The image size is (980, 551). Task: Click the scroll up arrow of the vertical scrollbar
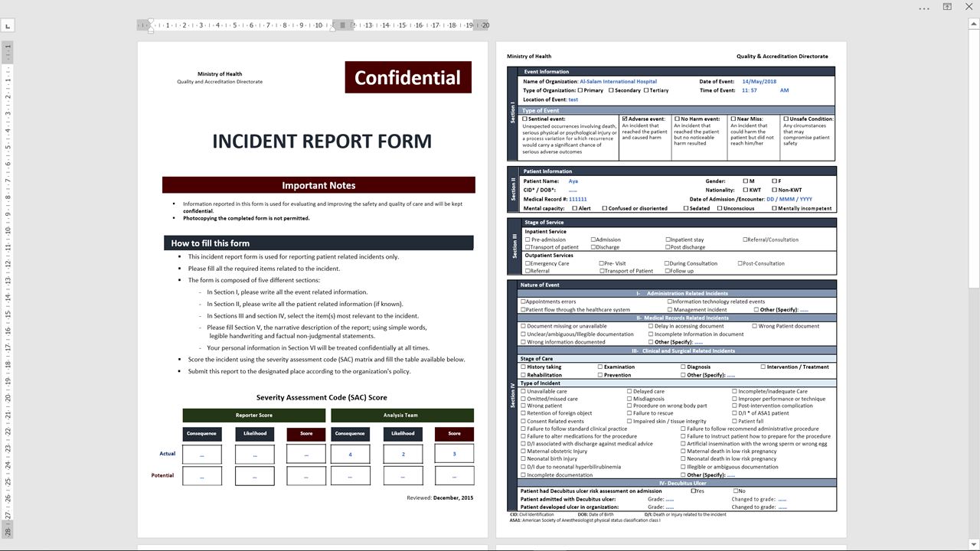[x=975, y=24]
